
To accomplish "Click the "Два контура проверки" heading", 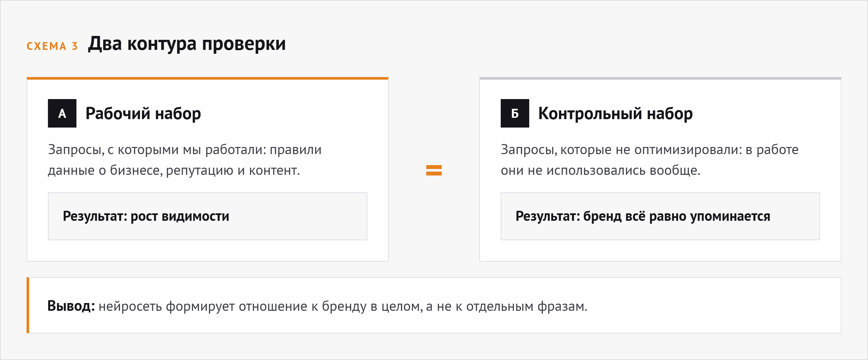I will click(x=187, y=44).
